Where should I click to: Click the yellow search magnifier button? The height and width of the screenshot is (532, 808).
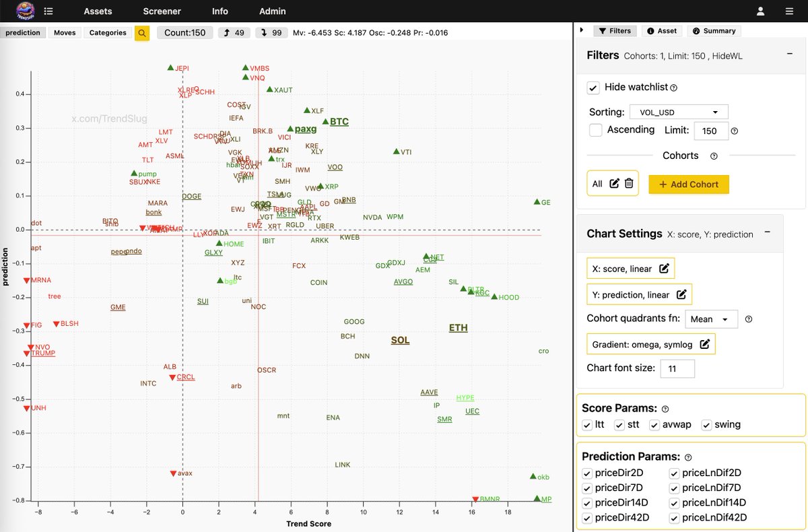click(142, 33)
